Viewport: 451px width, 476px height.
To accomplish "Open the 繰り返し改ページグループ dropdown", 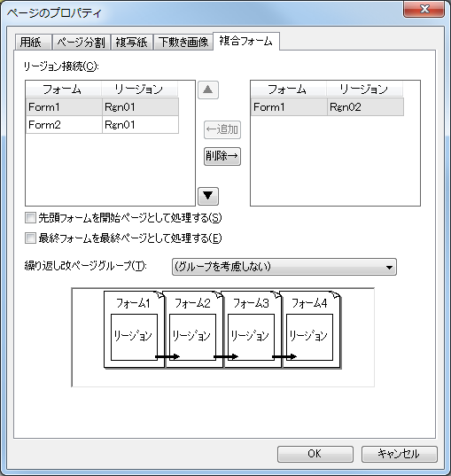I will point(284,267).
